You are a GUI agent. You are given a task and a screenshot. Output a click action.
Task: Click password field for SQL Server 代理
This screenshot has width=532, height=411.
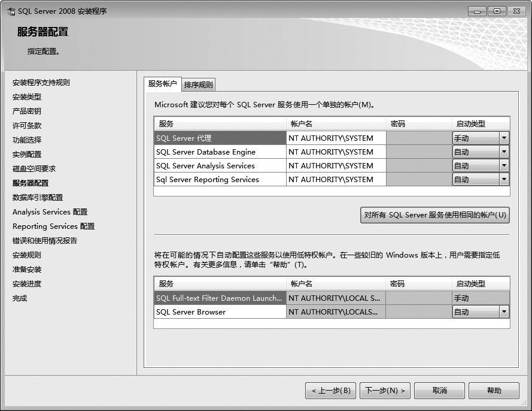[419, 138]
